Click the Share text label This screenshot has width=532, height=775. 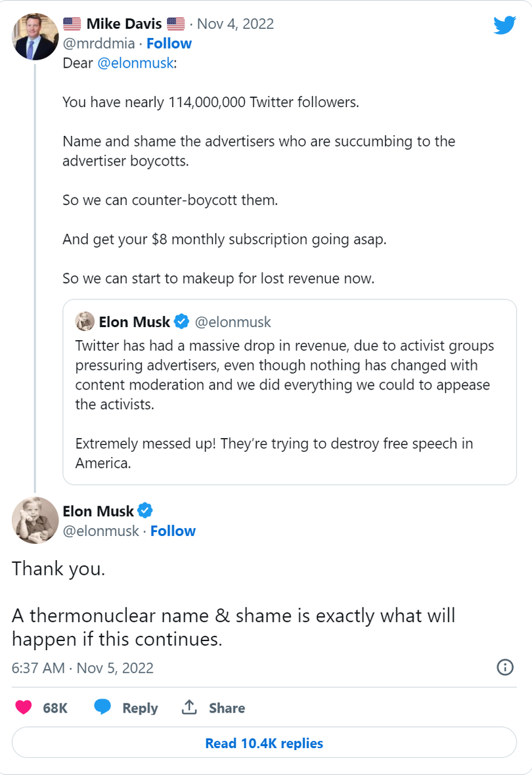tap(227, 708)
